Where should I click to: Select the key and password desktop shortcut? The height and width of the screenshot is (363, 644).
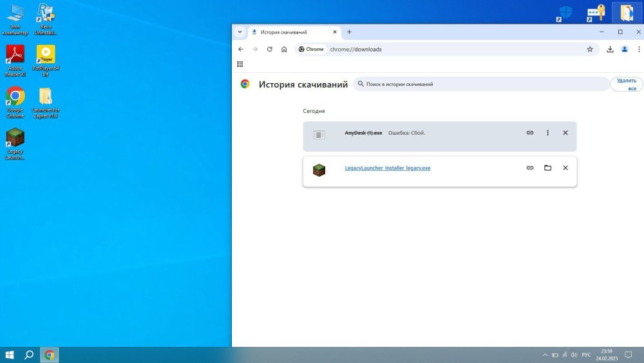point(596,13)
